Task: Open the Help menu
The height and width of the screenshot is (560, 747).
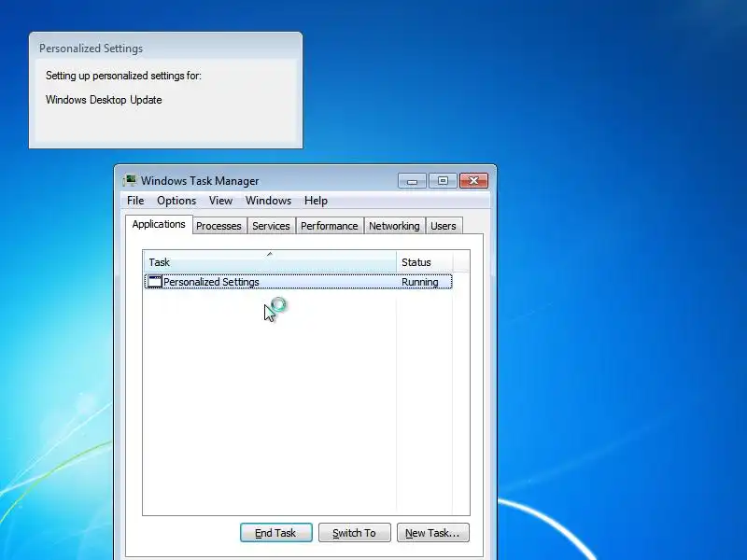Action: click(x=316, y=201)
